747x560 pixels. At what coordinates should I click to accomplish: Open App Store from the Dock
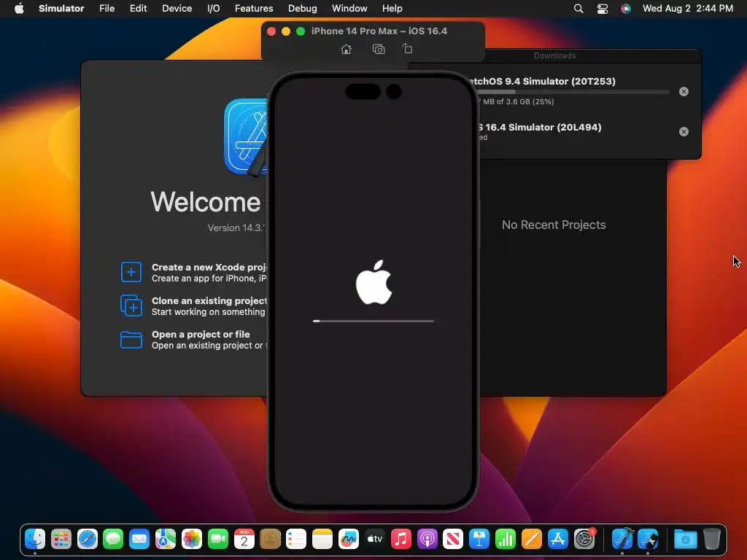(557, 539)
